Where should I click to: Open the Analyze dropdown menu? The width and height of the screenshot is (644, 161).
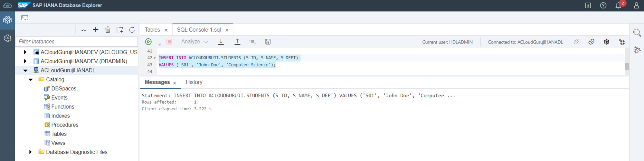(194, 42)
